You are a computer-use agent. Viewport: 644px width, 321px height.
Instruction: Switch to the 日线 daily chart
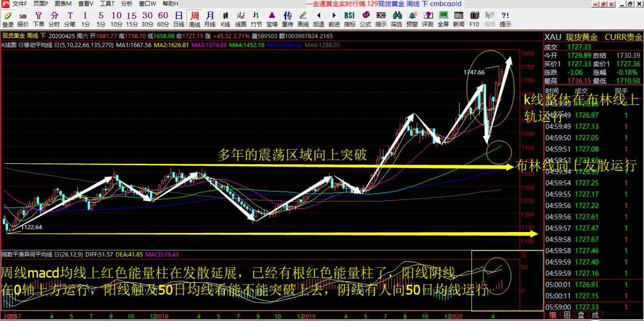click(179, 19)
